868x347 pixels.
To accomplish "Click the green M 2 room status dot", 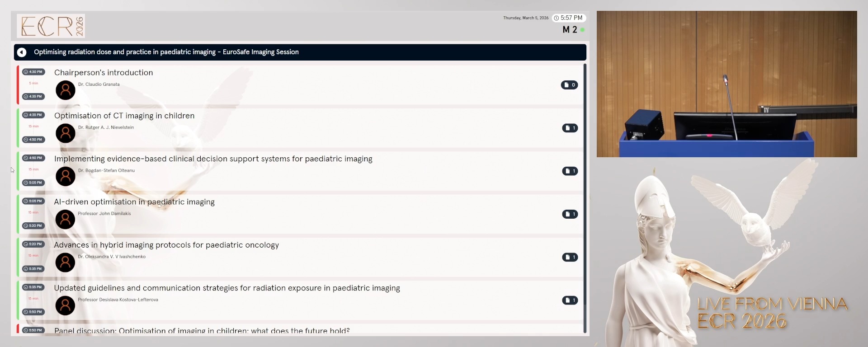I will coord(583,30).
